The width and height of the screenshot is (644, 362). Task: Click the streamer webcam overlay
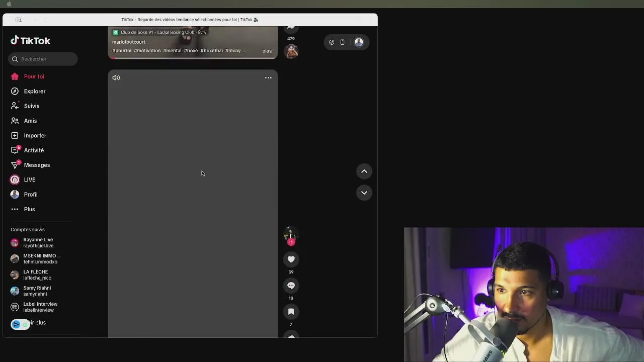(524, 295)
